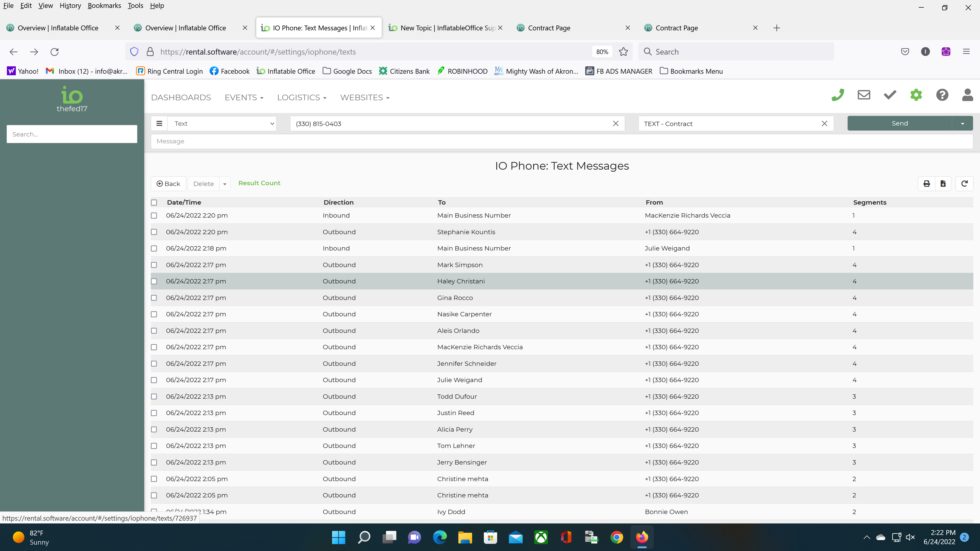Click into the Message input field
980x551 pixels.
point(561,141)
